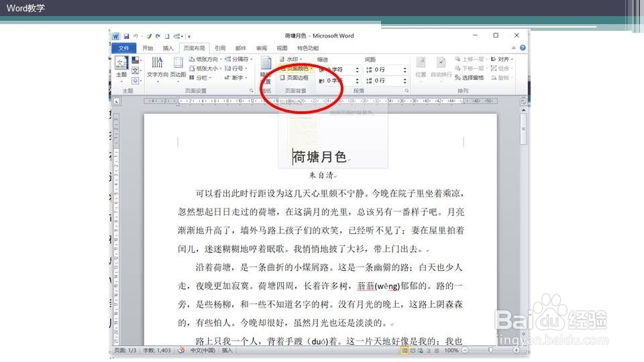Click page count 页面: 1/3 in status bar
The image size is (644, 362).
pyautogui.click(x=125, y=351)
